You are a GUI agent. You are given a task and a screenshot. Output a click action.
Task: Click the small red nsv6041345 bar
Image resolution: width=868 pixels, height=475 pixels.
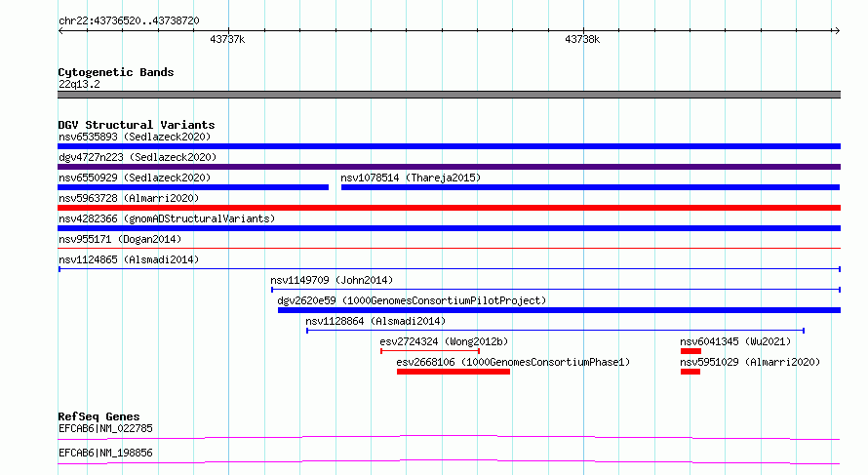(x=690, y=351)
